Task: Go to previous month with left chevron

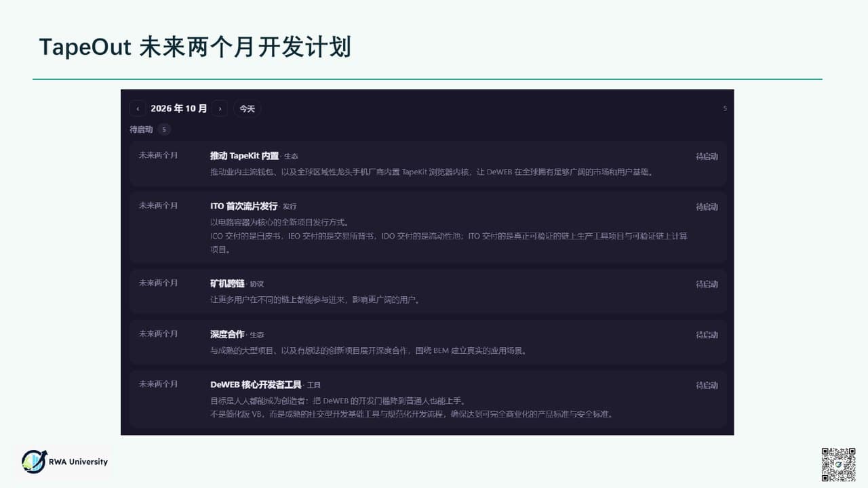Action: tap(138, 108)
